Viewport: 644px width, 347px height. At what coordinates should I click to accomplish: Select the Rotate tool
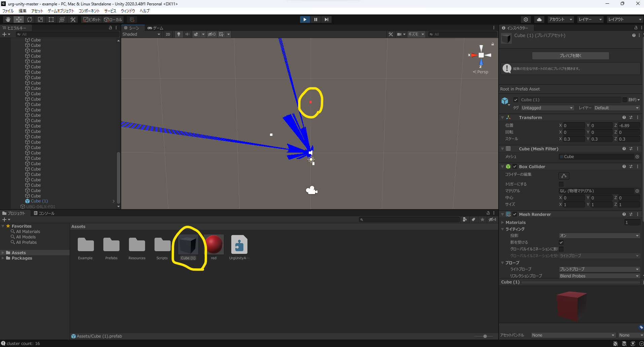coord(30,19)
